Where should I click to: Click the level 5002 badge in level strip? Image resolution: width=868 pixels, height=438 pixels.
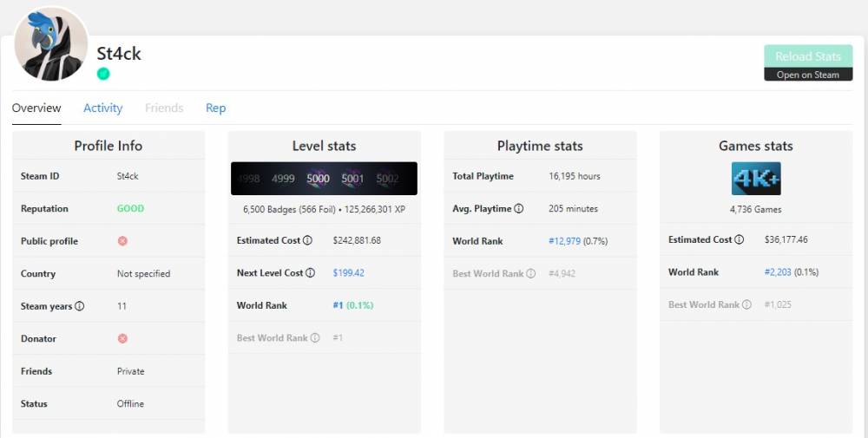coord(387,179)
